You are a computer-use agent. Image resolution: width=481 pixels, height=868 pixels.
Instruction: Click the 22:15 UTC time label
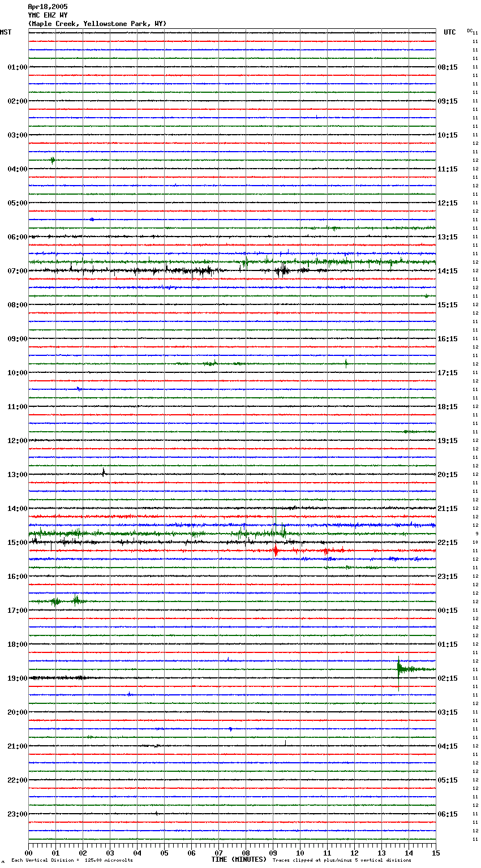click(x=448, y=543)
